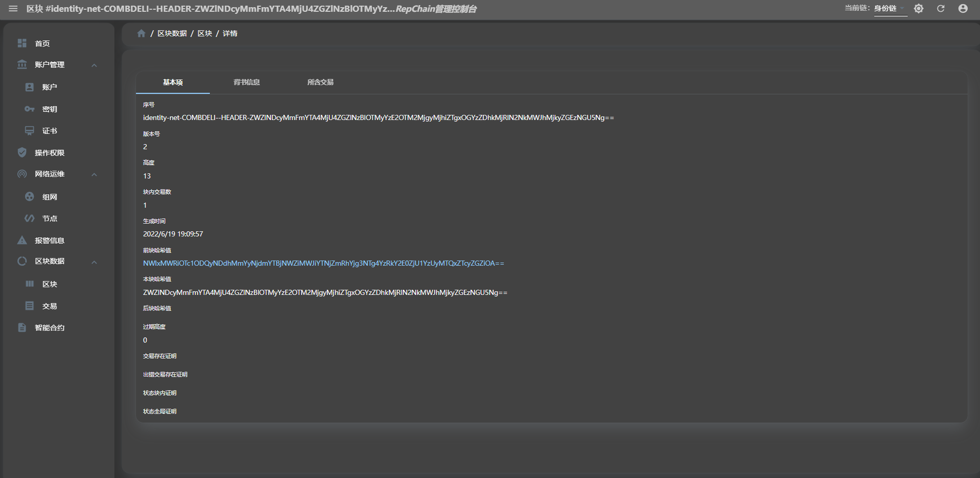Click the 账户 person badge icon
This screenshot has height=478, width=980.
(x=30, y=87)
